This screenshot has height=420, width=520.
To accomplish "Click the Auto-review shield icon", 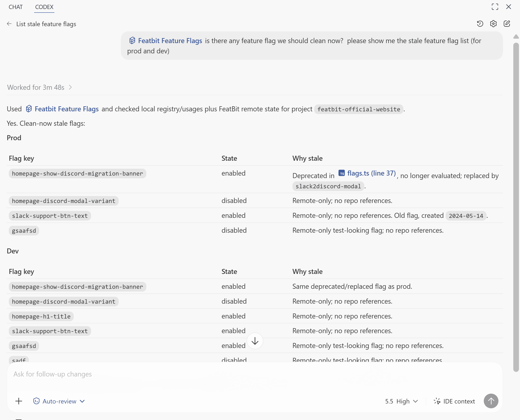I will tap(36, 401).
